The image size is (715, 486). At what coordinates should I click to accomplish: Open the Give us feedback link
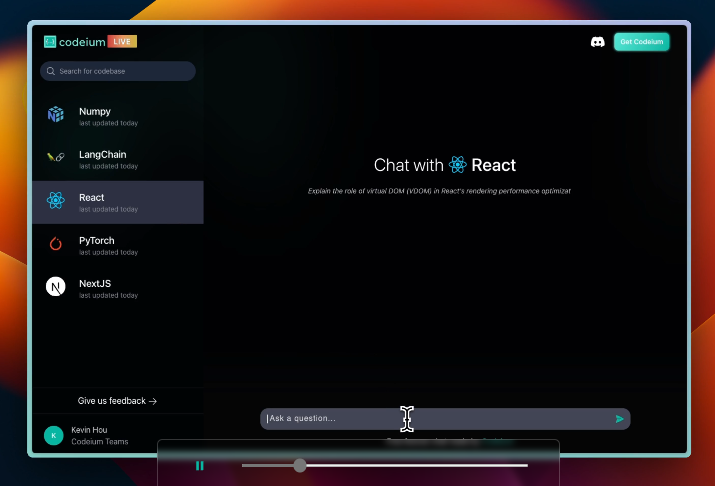coord(117,401)
